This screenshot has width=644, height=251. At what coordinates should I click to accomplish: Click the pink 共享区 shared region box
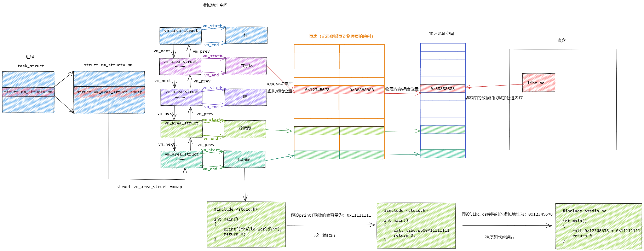[x=246, y=66]
